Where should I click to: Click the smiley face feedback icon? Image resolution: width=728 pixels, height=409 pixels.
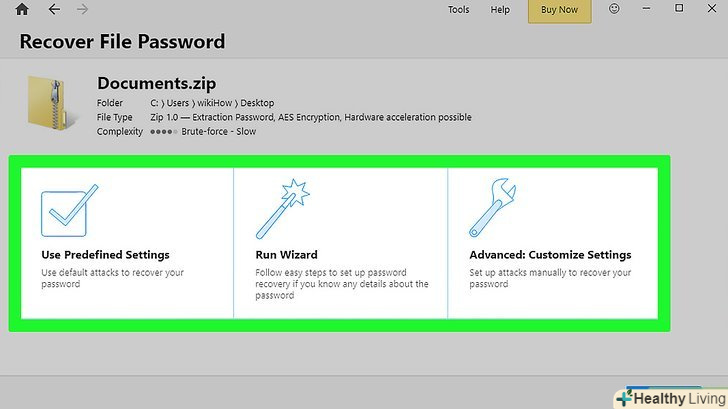click(x=614, y=10)
